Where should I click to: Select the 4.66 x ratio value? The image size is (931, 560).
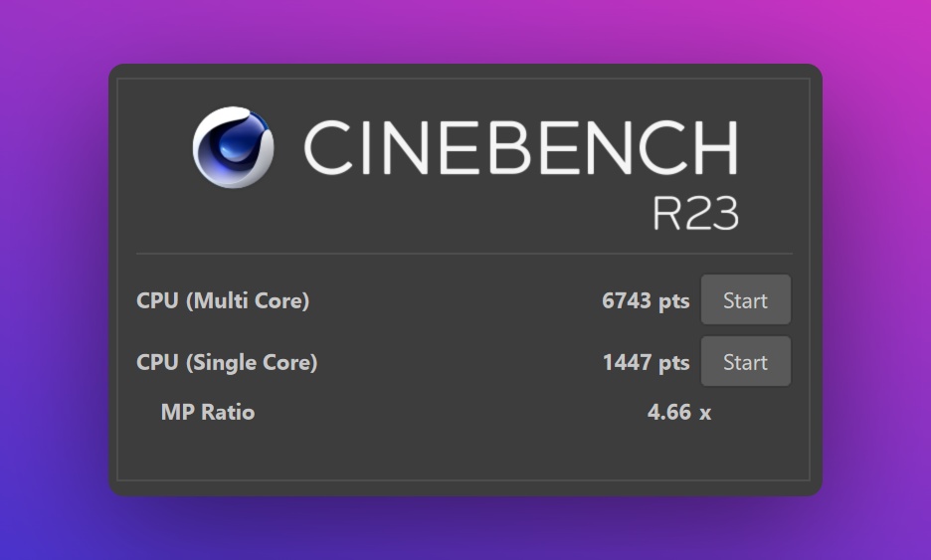pos(678,412)
